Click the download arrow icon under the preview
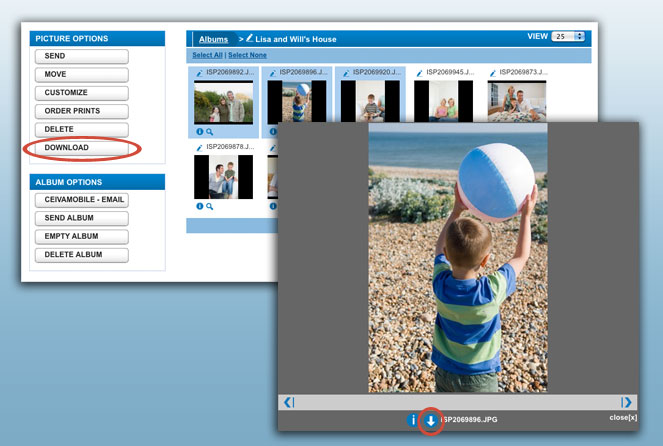Image resolution: width=663 pixels, height=446 pixels. [430, 421]
